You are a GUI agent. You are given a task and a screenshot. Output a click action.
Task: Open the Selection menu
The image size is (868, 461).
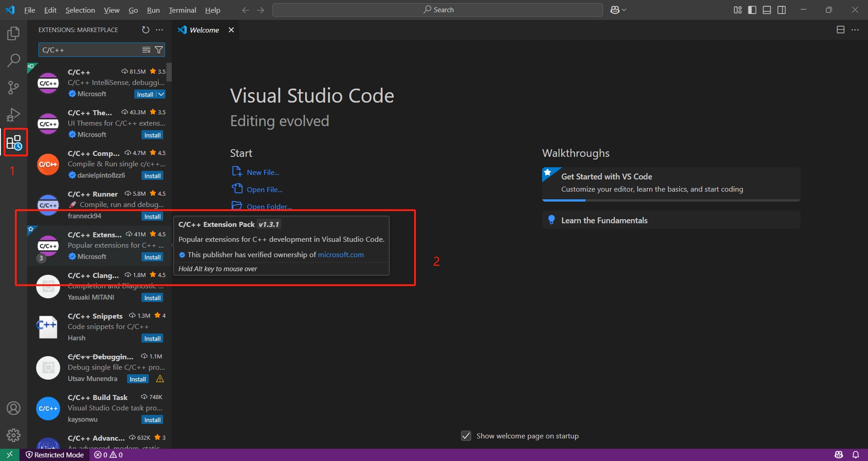pyautogui.click(x=80, y=10)
